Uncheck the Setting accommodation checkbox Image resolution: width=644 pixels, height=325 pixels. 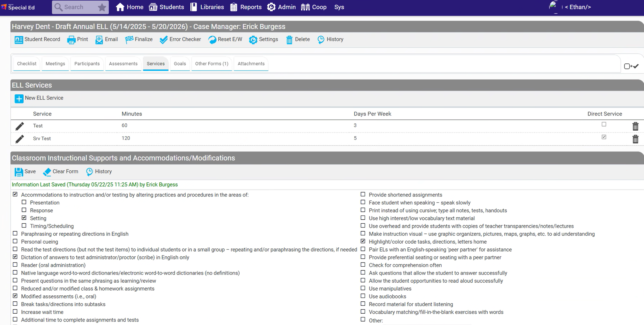(24, 218)
